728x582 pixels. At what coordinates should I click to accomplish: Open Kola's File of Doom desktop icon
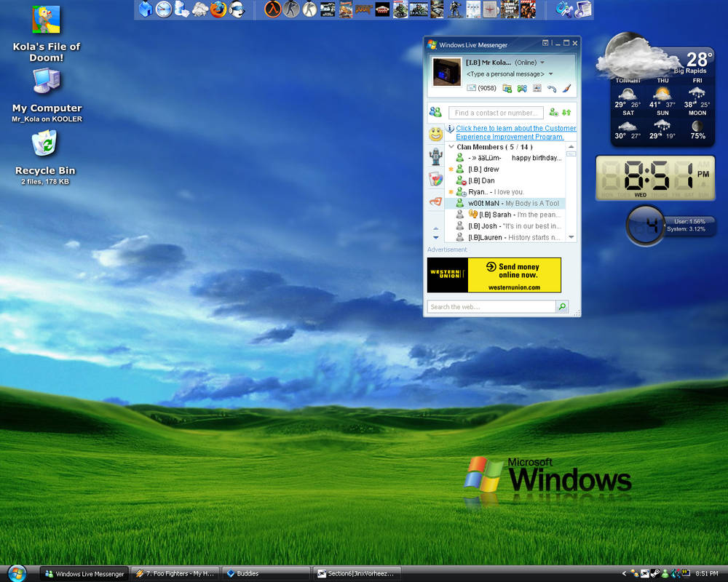pos(46,34)
